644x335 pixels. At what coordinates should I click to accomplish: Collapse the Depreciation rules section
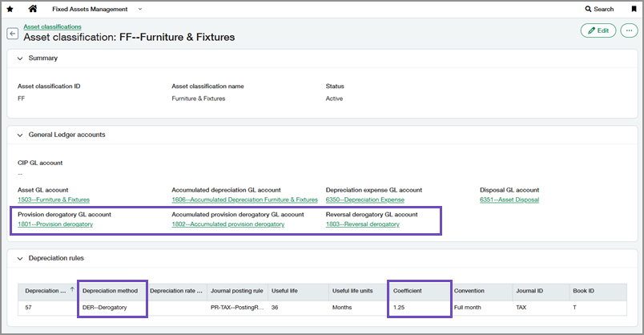(x=19, y=258)
